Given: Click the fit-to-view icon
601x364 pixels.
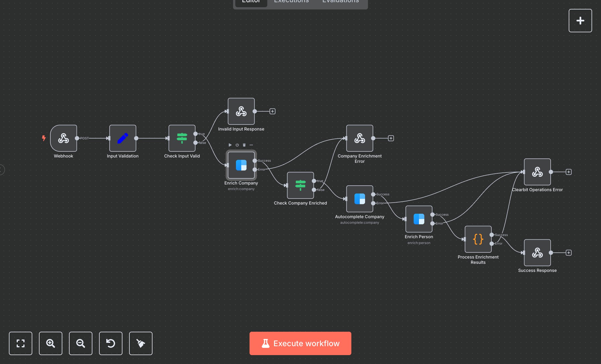Looking at the screenshot, I should (21, 343).
